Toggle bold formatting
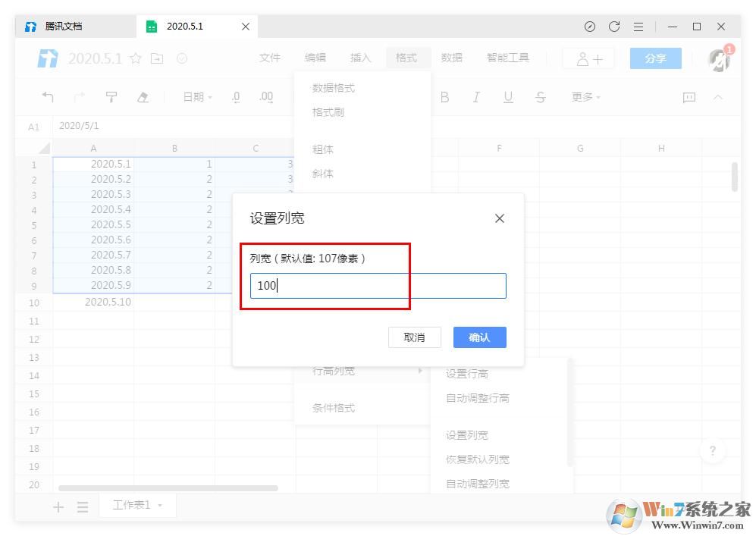Viewport: 756px width, 536px height. tap(444, 97)
